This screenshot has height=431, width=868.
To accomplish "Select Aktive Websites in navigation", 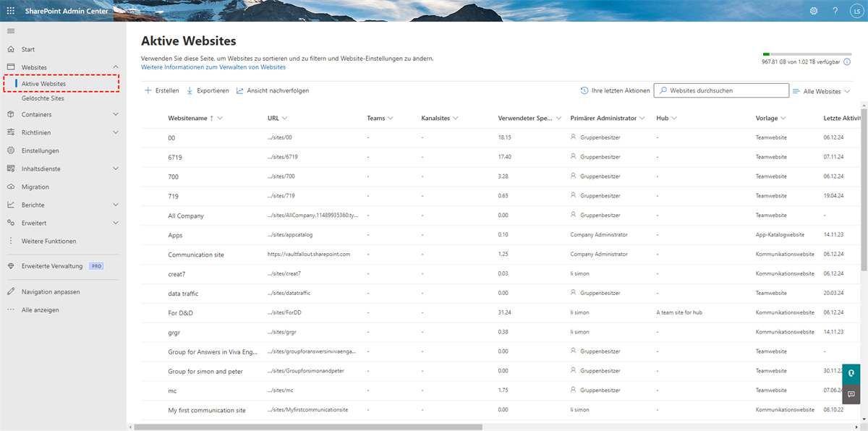I will point(43,84).
